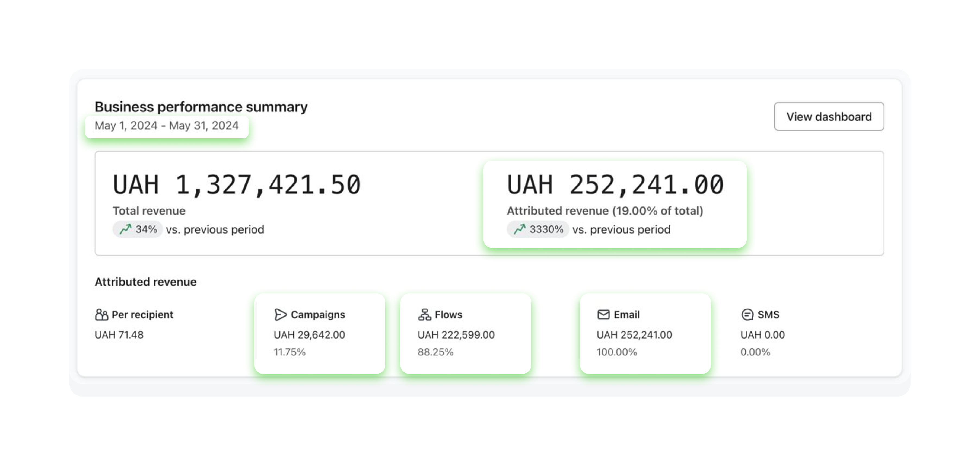Click the total revenue upward trend arrow
This screenshot has width=980, height=466.
(126, 229)
